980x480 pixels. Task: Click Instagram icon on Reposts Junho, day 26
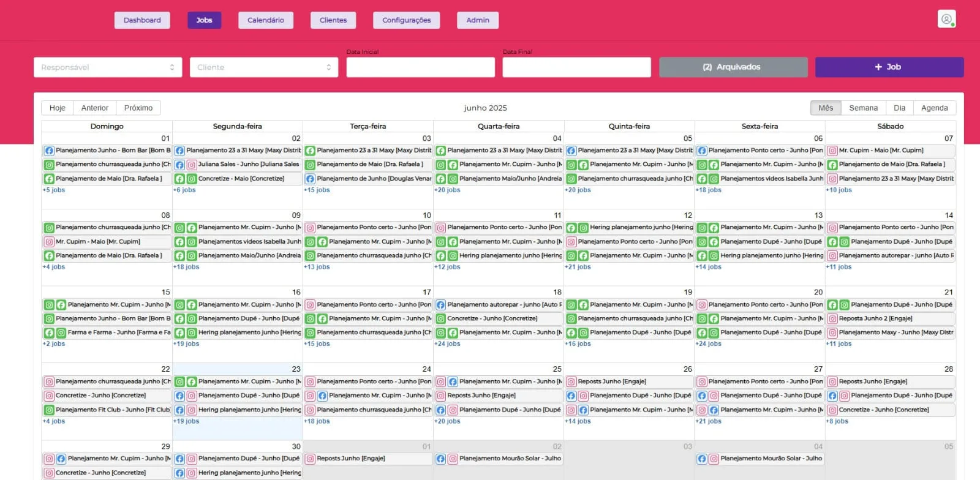coord(571,382)
